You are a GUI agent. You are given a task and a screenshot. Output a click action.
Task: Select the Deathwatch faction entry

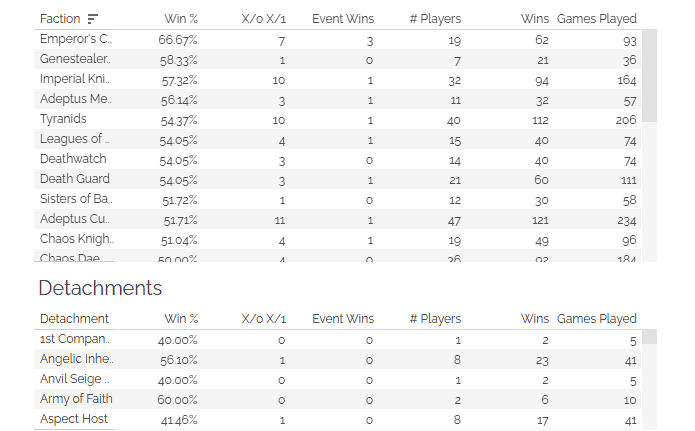pyautogui.click(x=73, y=159)
